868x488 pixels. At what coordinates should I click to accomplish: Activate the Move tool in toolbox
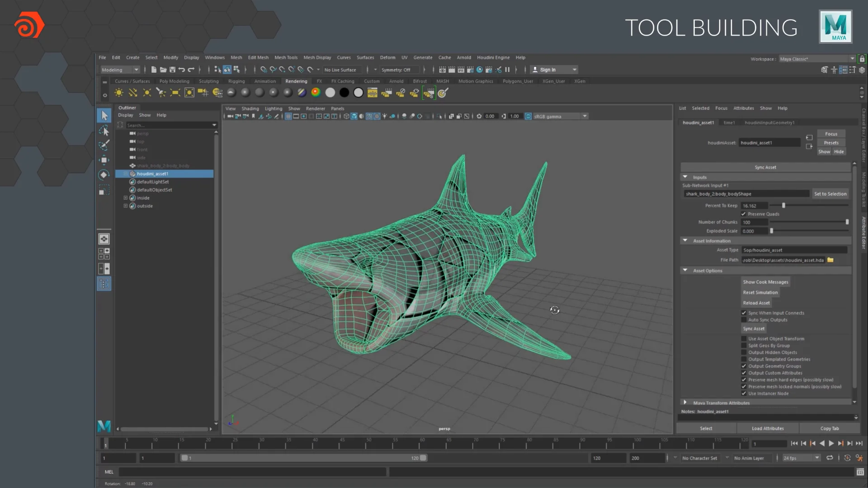104,160
